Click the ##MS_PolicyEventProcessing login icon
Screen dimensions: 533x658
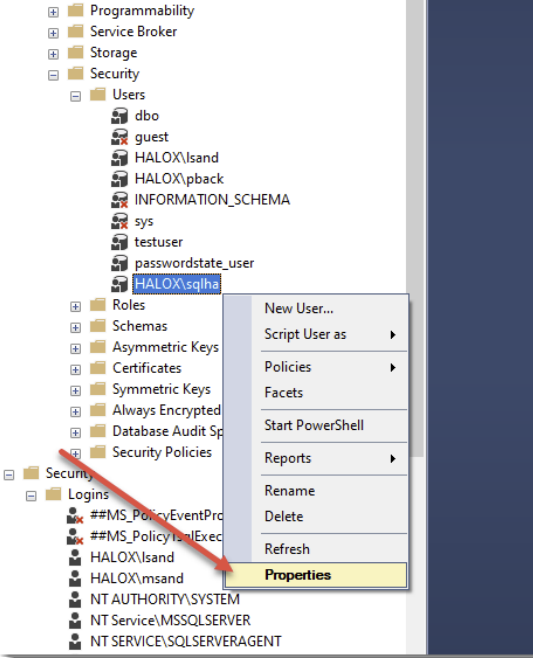[x=75, y=516]
